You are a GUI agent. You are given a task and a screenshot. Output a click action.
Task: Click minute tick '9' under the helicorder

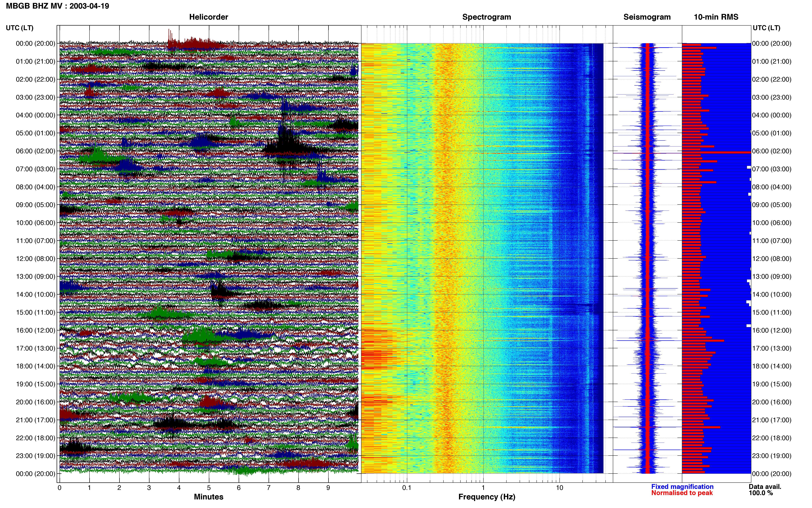coord(328,487)
